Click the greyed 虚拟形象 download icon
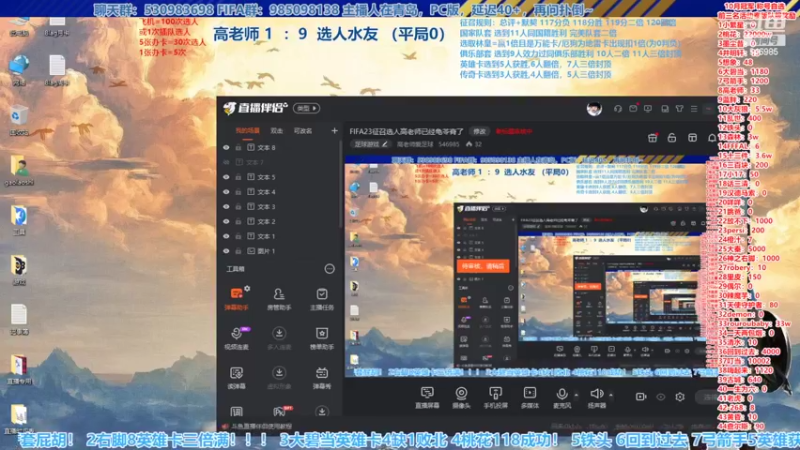 click(279, 372)
